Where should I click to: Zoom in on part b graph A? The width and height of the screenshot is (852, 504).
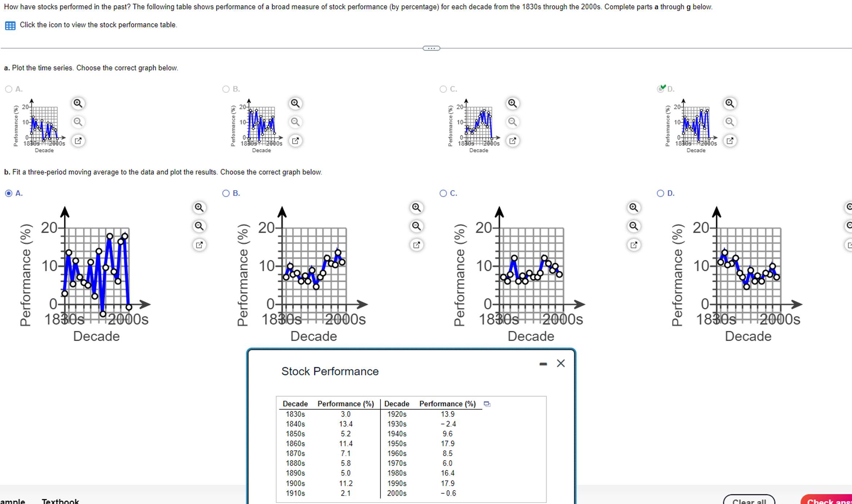pos(199,207)
